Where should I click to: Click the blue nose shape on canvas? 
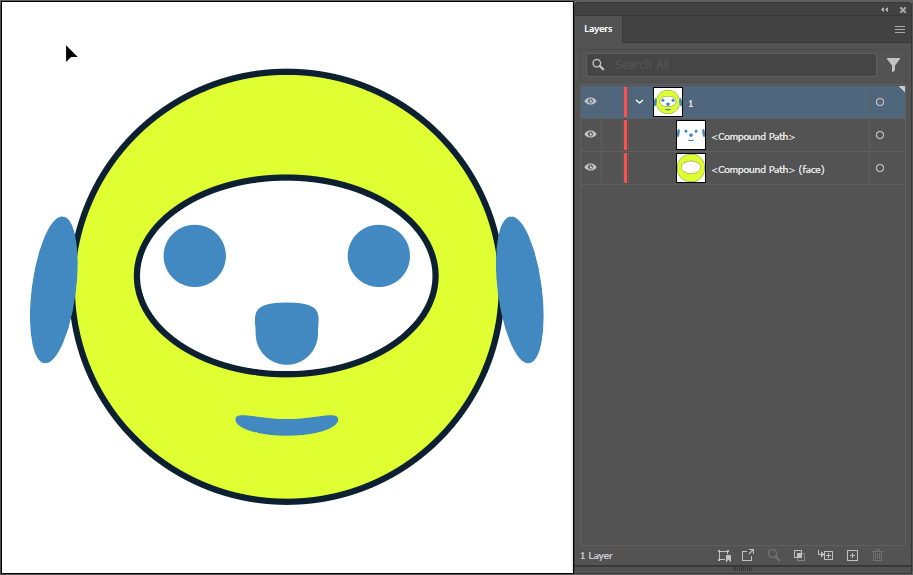coord(286,333)
